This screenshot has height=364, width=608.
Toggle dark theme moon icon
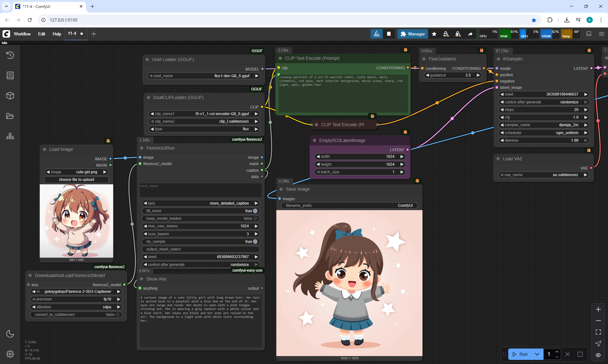(x=10, y=334)
